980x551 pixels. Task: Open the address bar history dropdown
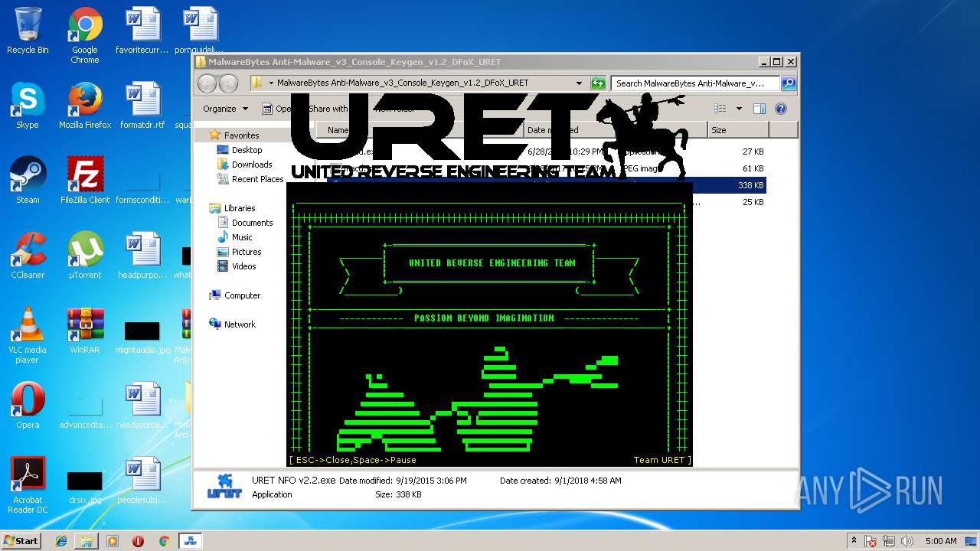579,83
